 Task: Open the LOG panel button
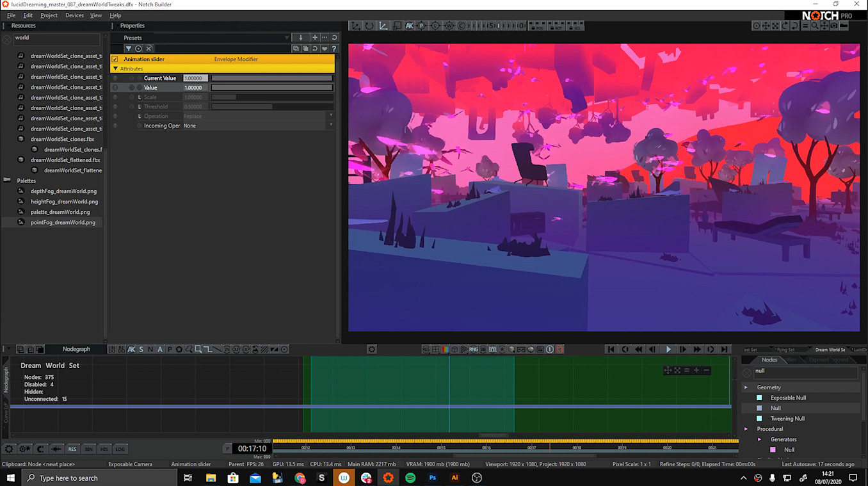click(x=120, y=449)
